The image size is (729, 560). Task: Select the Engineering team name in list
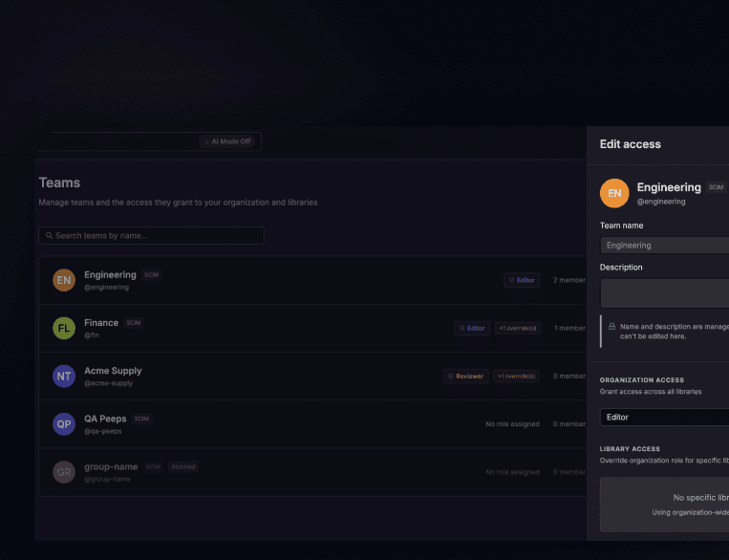tap(110, 274)
